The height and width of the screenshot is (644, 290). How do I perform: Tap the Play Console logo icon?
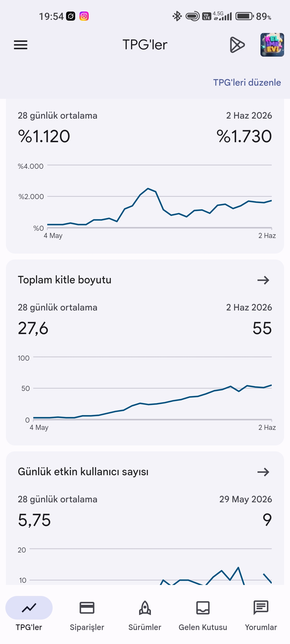237,45
